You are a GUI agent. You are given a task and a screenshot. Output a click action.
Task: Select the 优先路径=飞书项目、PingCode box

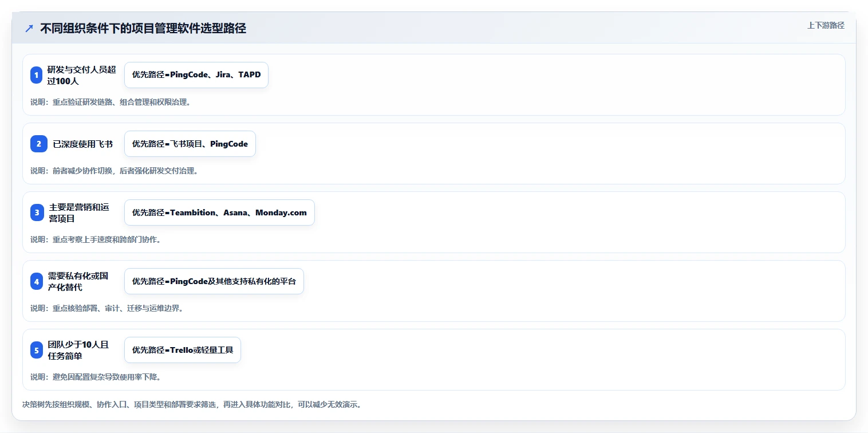[190, 144]
